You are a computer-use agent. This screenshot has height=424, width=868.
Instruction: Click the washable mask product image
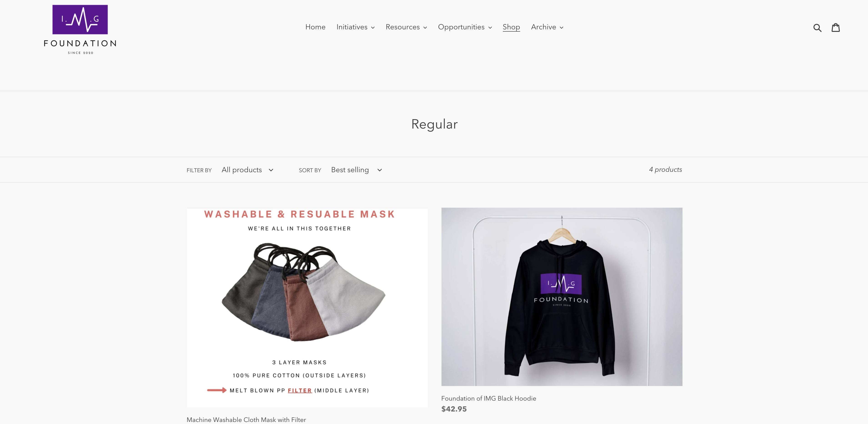(x=307, y=308)
